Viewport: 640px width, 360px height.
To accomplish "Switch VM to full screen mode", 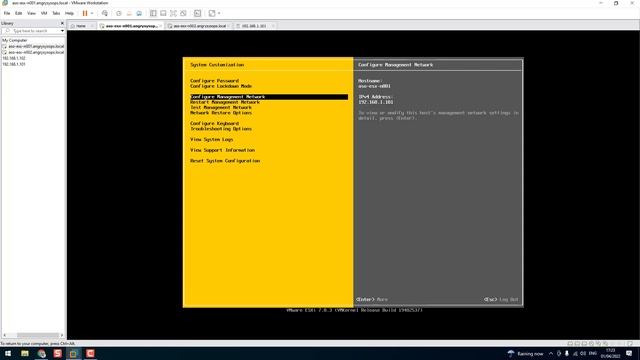I will 173,13.
